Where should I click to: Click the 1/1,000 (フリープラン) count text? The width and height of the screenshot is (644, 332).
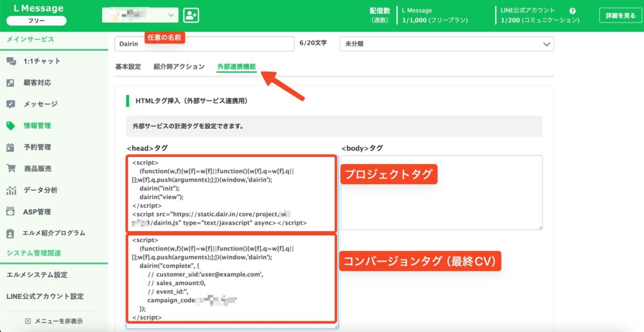[435, 21]
